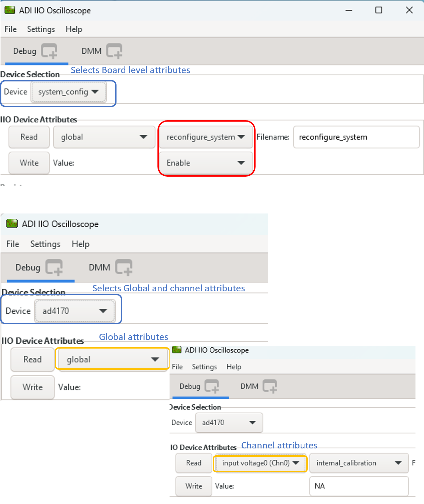The width and height of the screenshot is (424, 504).
Task: Click the detach icon beside DMM tab in top window
Action: 114,51
